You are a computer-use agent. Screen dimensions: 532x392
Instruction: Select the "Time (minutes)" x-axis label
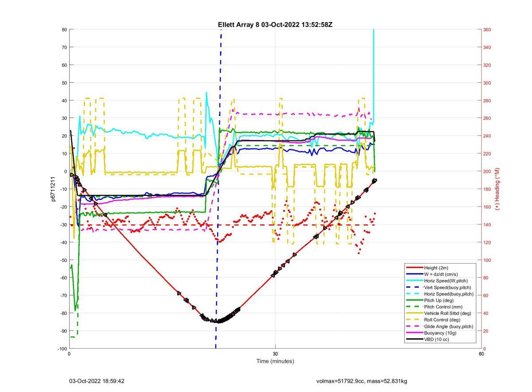tap(275, 361)
